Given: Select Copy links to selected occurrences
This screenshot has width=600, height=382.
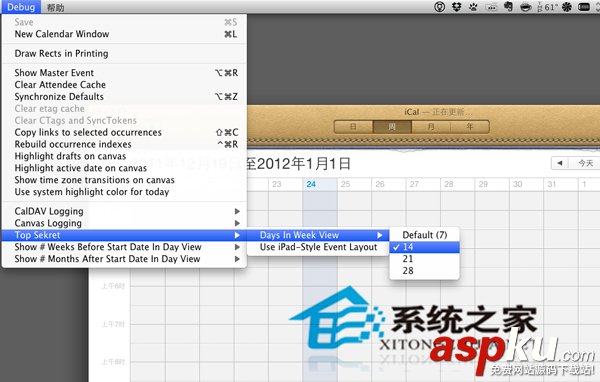Looking at the screenshot, I should [124, 132].
